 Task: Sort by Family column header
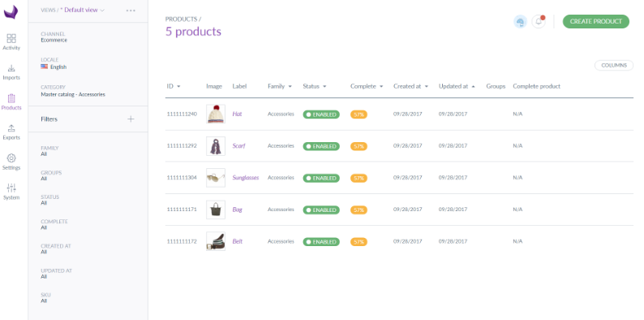coord(280,86)
